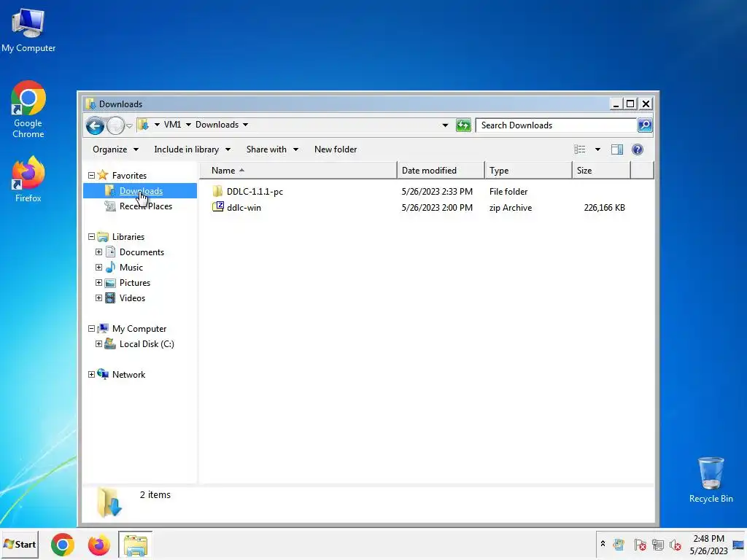Viewport: 747px width, 560px height.
Task: Select the Music library
Action: point(131,267)
